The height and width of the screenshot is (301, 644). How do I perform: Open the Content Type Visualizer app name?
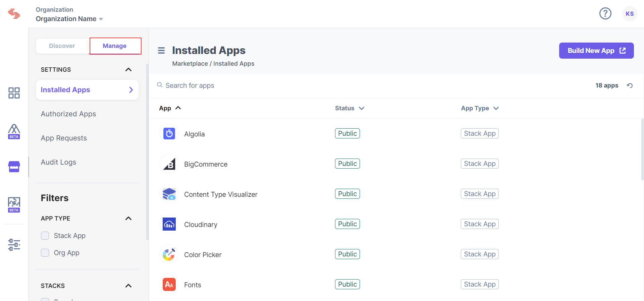(221, 194)
